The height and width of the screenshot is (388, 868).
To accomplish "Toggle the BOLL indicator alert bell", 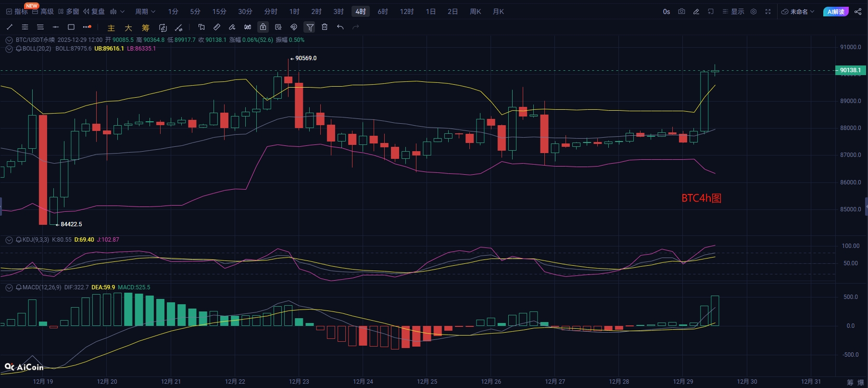I will point(19,49).
